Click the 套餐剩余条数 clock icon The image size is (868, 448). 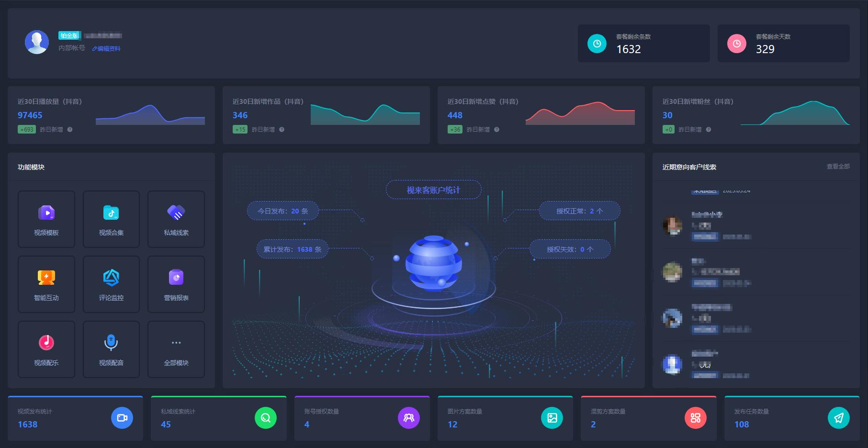(x=597, y=44)
